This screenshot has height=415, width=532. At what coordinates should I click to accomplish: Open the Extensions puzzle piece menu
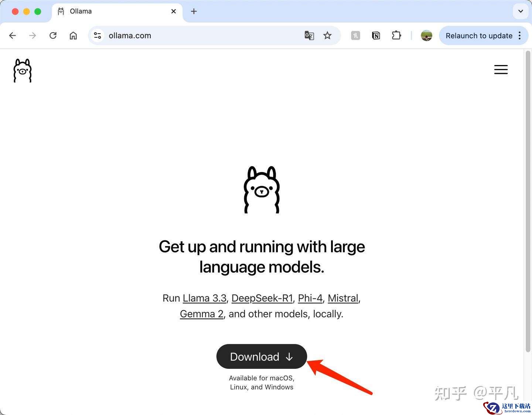coord(396,35)
